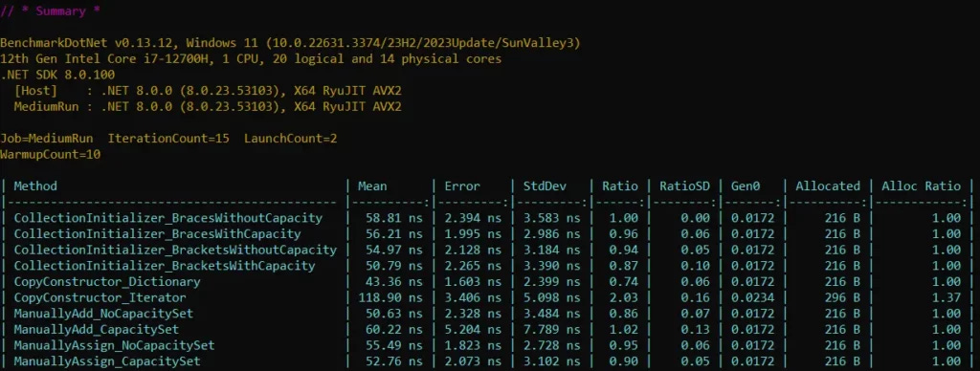Click the 0.13 RatioSD value
This screenshot has height=371, width=980.
[696, 329]
